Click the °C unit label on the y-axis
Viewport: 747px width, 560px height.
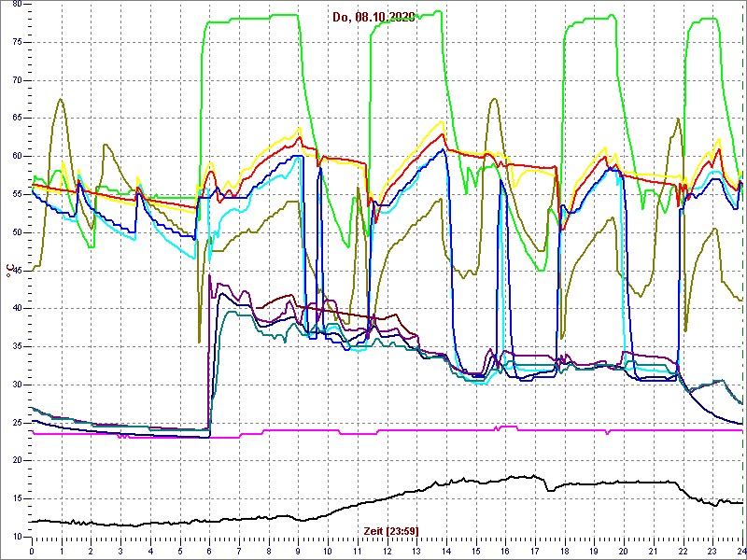coord(9,271)
